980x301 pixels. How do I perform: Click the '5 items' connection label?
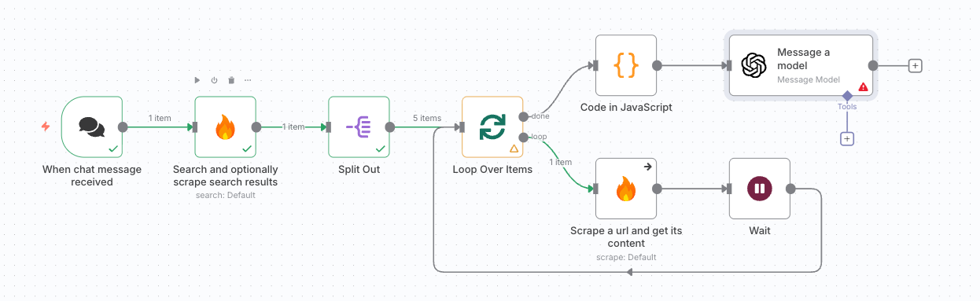click(427, 119)
